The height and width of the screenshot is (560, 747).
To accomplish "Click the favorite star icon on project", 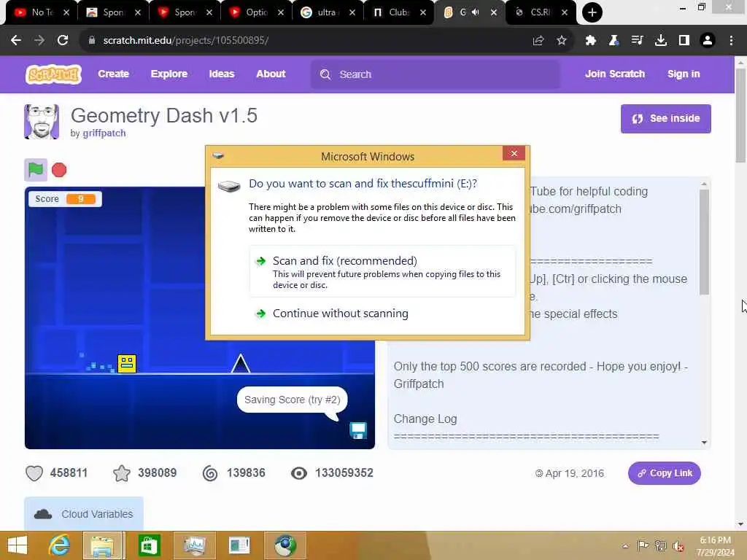I will coord(122,472).
